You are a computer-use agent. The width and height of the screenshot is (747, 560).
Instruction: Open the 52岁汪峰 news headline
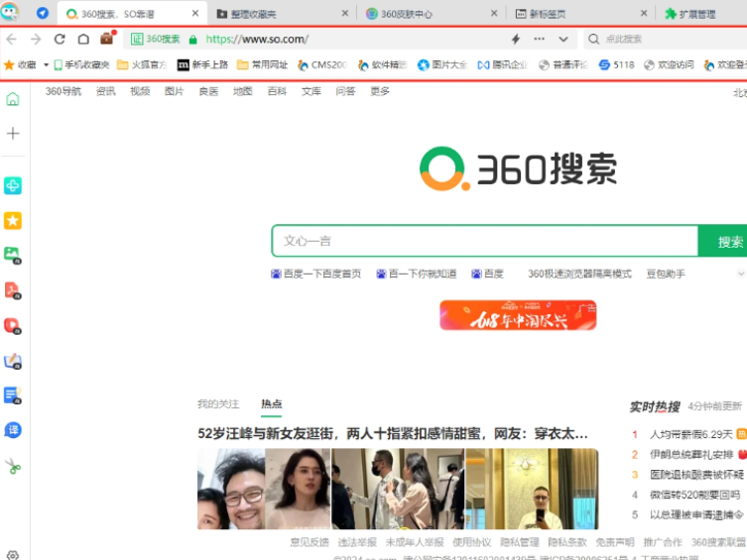point(393,434)
